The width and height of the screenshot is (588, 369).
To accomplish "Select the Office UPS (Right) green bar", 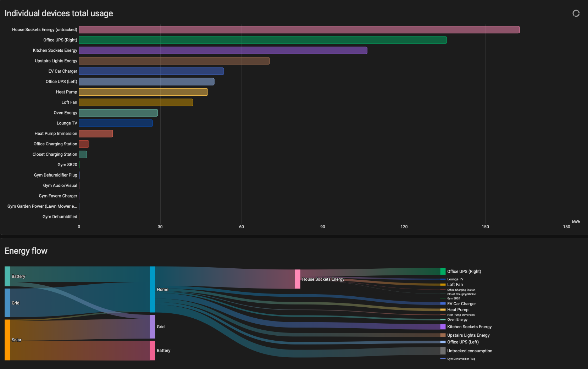I will (263, 40).
